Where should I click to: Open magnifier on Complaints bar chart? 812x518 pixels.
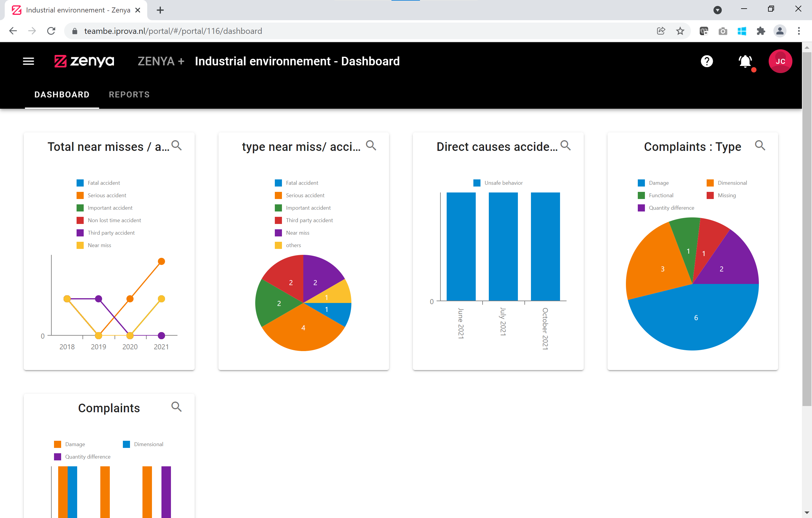[x=176, y=407]
